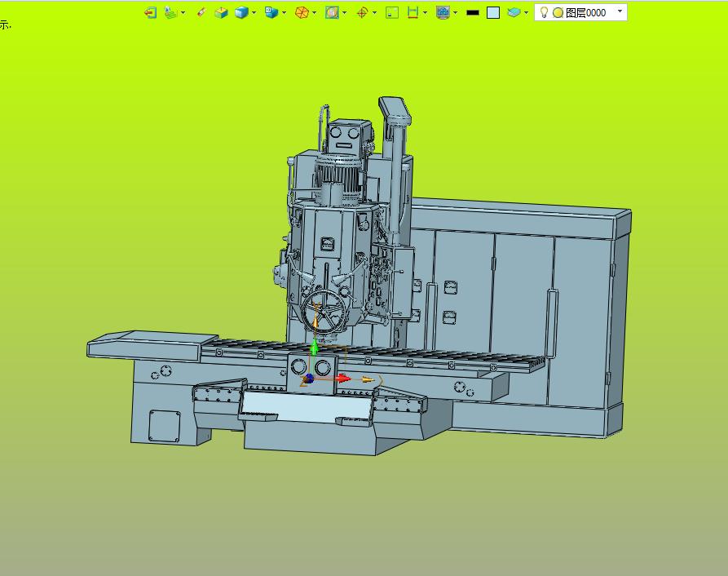Click the blue view-orientation cube icon

[x=271, y=12]
